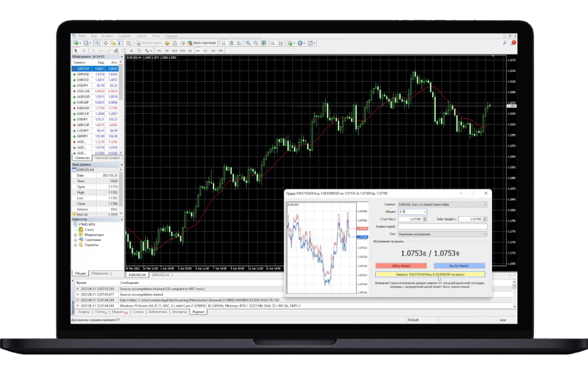Expand Скрипты in Navigator tree

(75, 245)
